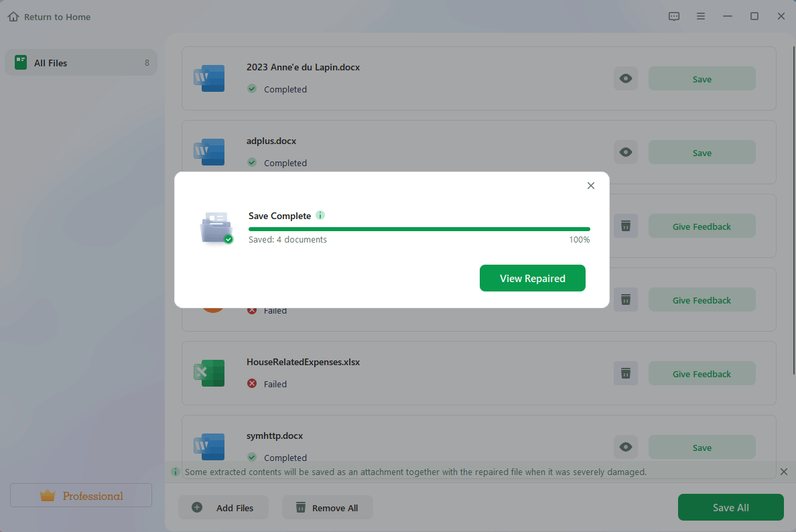Click Return to Home
Image resolution: width=796 pixels, height=532 pixels.
(x=56, y=16)
